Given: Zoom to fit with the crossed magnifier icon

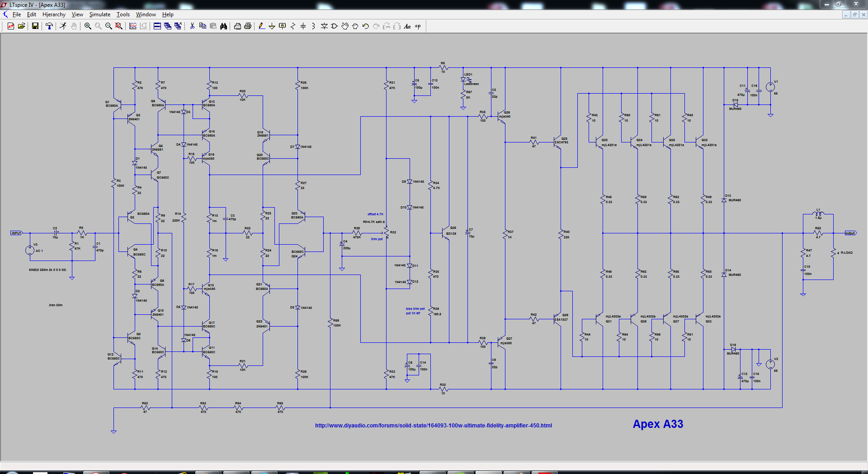Looking at the screenshot, I should 119,26.
